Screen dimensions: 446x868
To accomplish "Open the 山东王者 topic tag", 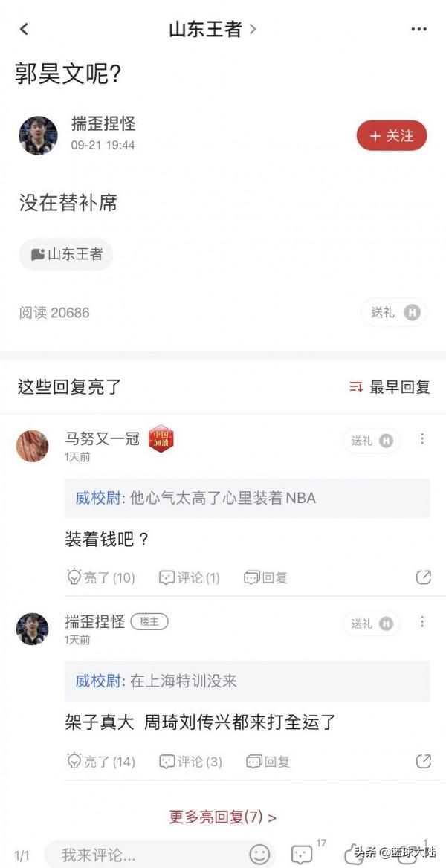I will tap(65, 254).
